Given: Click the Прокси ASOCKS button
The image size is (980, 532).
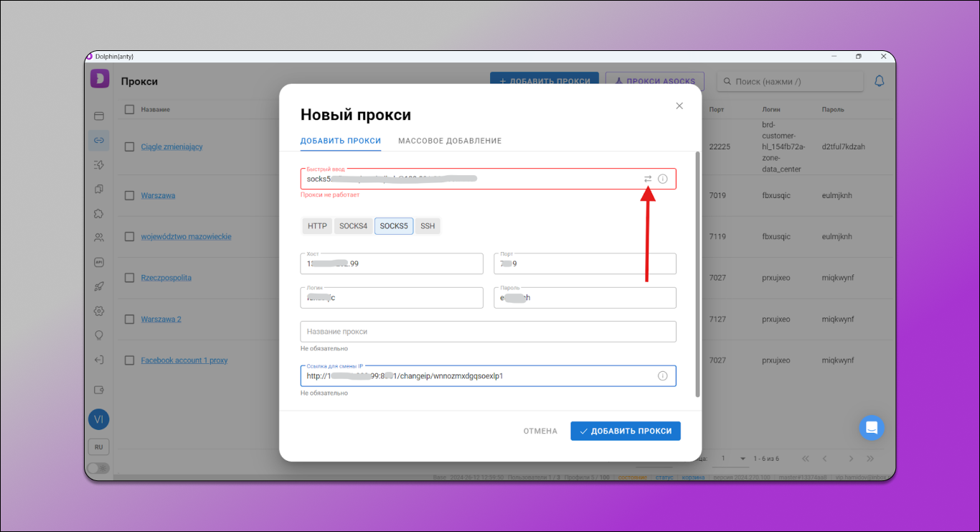Looking at the screenshot, I should 655,81.
